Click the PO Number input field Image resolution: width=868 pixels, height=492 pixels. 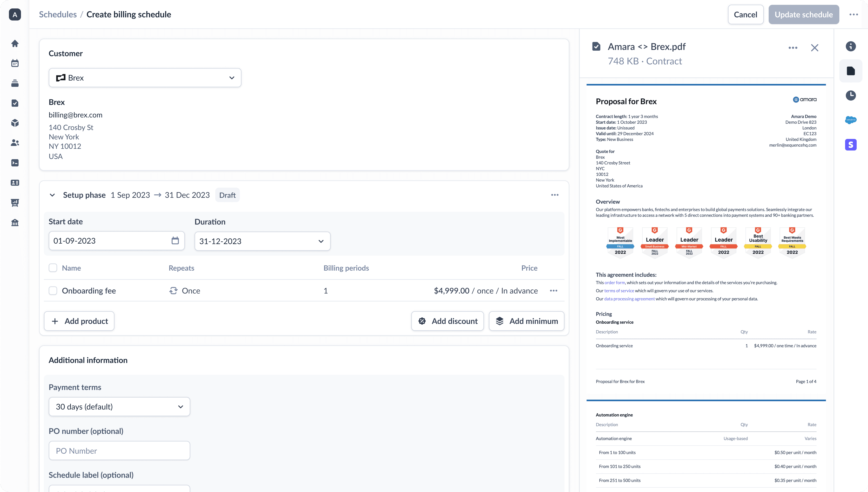coord(119,451)
